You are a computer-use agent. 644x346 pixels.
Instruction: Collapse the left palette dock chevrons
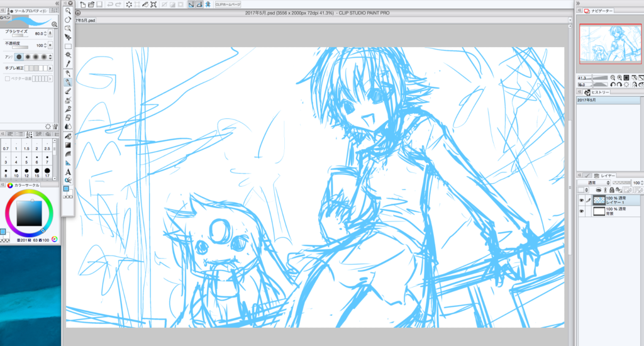57,3
